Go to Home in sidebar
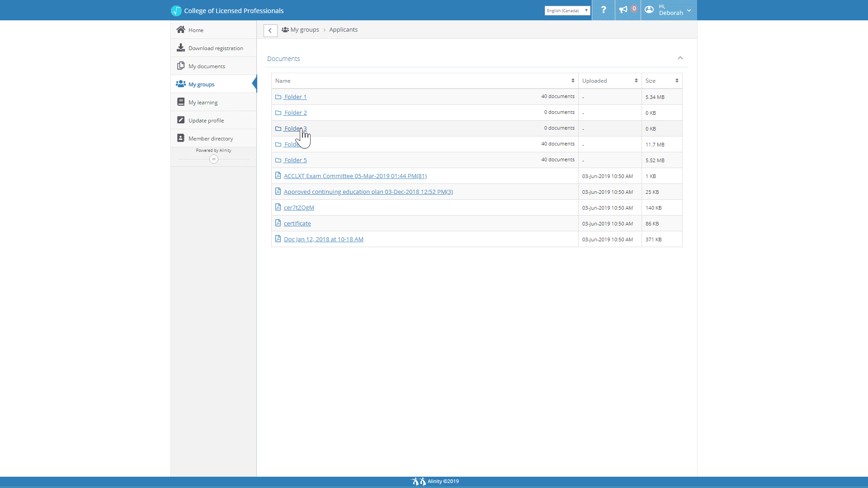868x488 pixels. click(x=213, y=30)
